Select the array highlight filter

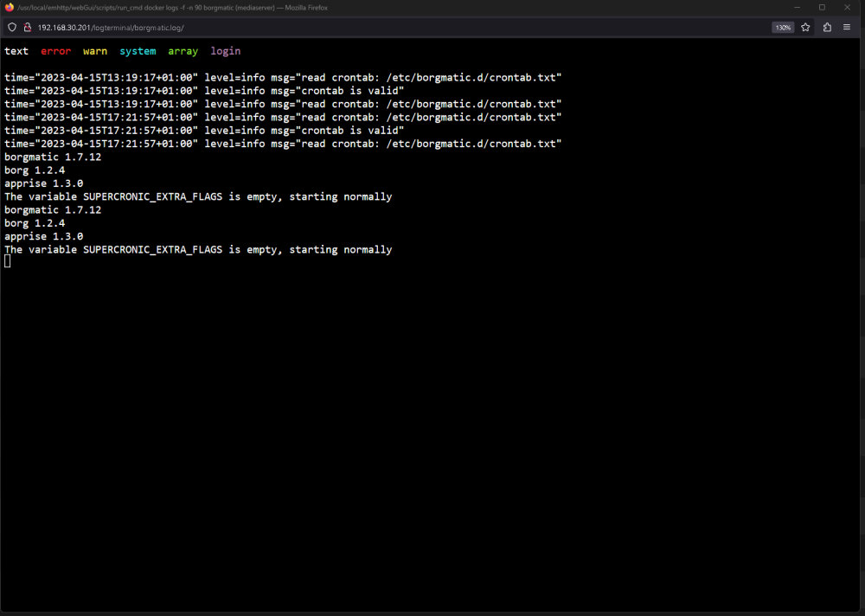point(183,51)
